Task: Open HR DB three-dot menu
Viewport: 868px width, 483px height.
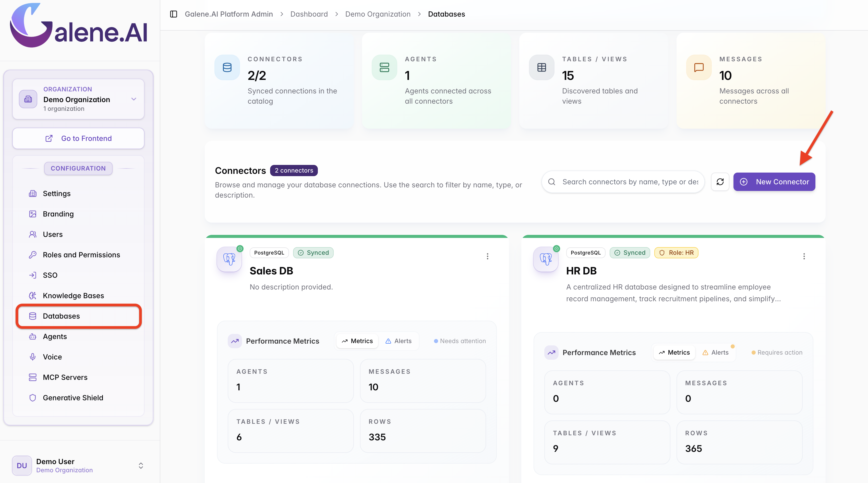Action: click(804, 257)
